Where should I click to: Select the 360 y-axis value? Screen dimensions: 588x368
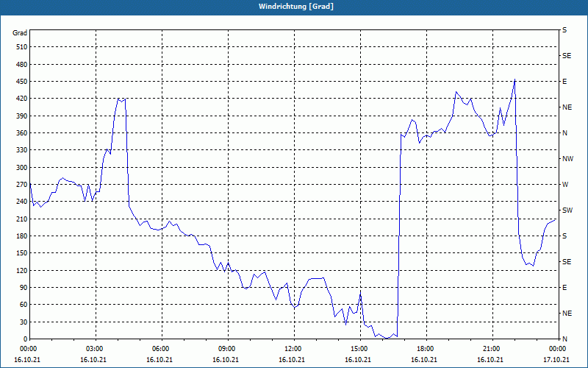tap(22, 133)
